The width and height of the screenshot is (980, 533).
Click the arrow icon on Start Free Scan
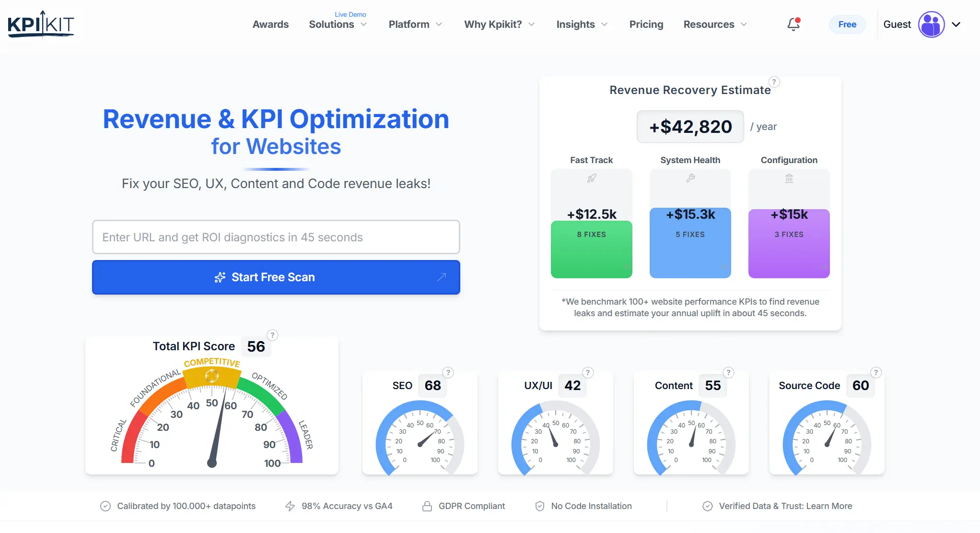point(442,277)
